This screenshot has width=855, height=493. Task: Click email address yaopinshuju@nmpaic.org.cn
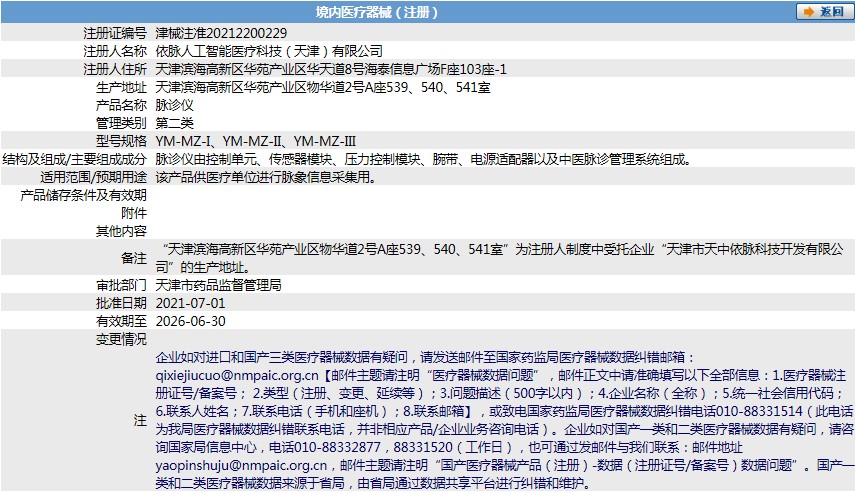pyautogui.click(x=241, y=465)
